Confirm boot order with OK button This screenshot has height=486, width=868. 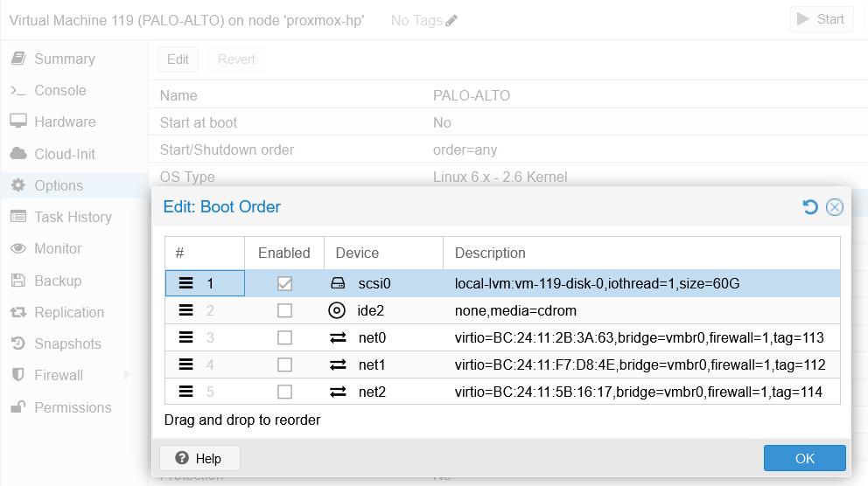coord(804,458)
